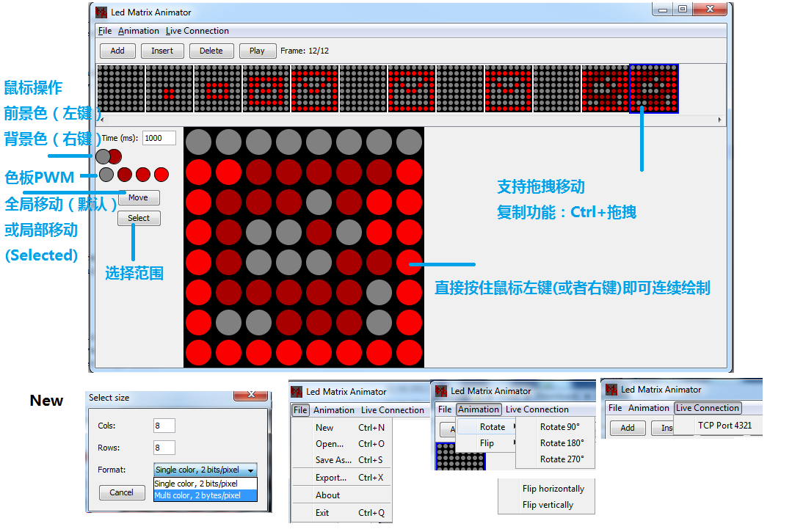Viewport: 792px width, 532px height.
Task: Add a new frame to the animation
Action: point(117,51)
